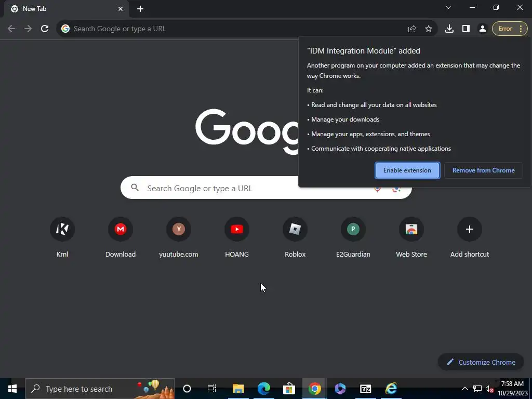This screenshot has height=399, width=532.
Task: Click the Google search box on page
Action: [266, 188]
